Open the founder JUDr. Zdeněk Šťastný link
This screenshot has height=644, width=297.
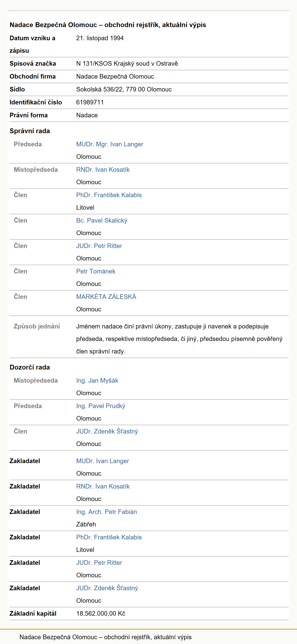[107, 588]
